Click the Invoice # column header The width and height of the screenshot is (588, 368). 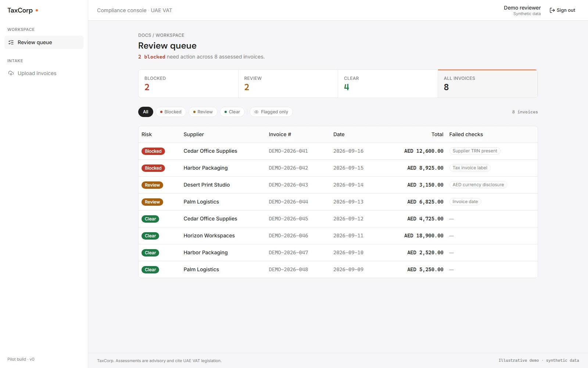tap(280, 134)
